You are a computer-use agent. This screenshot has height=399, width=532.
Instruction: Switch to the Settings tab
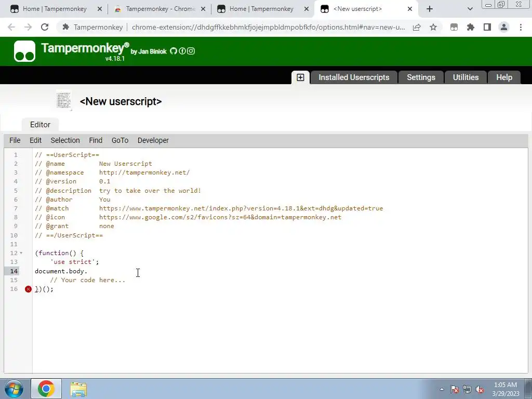pos(421,77)
